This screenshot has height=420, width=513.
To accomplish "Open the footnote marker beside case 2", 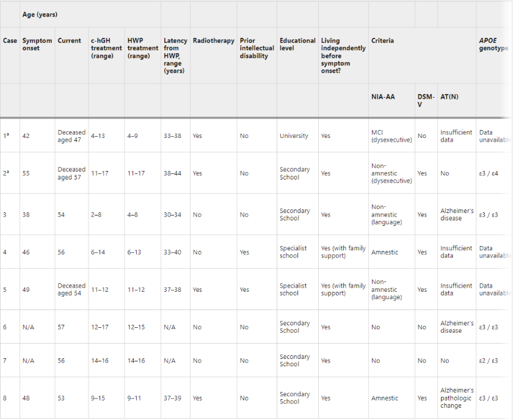I will pyautogui.click(x=7, y=171).
